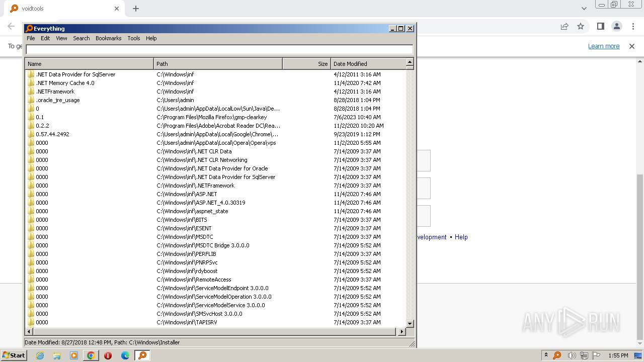Click folder icon of .NET Memory Cache 4.0

point(31,83)
